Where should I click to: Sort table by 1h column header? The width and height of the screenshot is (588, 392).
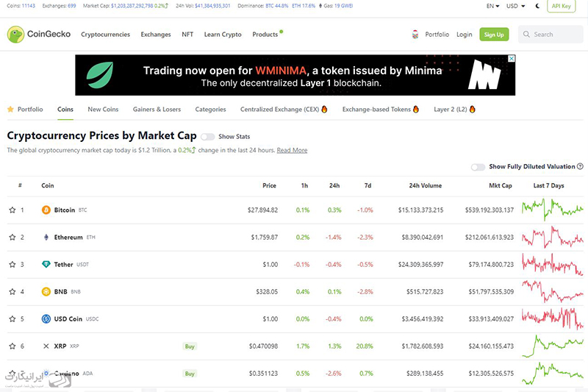[x=304, y=185]
